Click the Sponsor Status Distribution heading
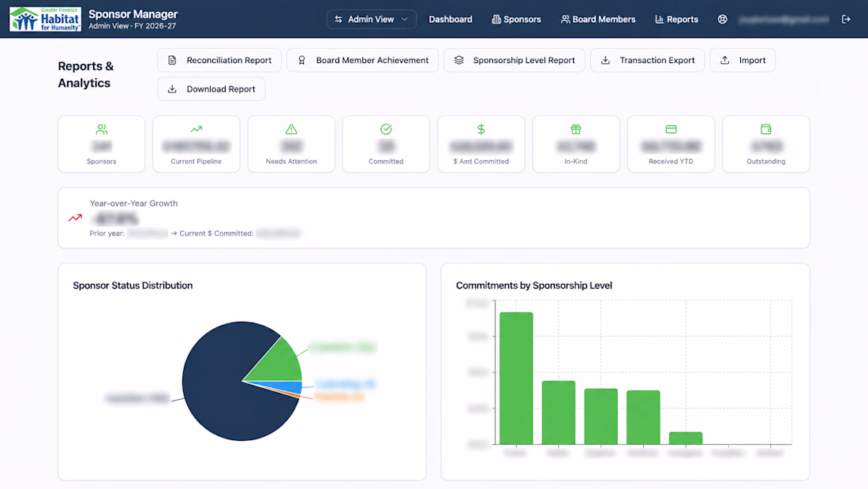The height and width of the screenshot is (489, 868). point(133,286)
